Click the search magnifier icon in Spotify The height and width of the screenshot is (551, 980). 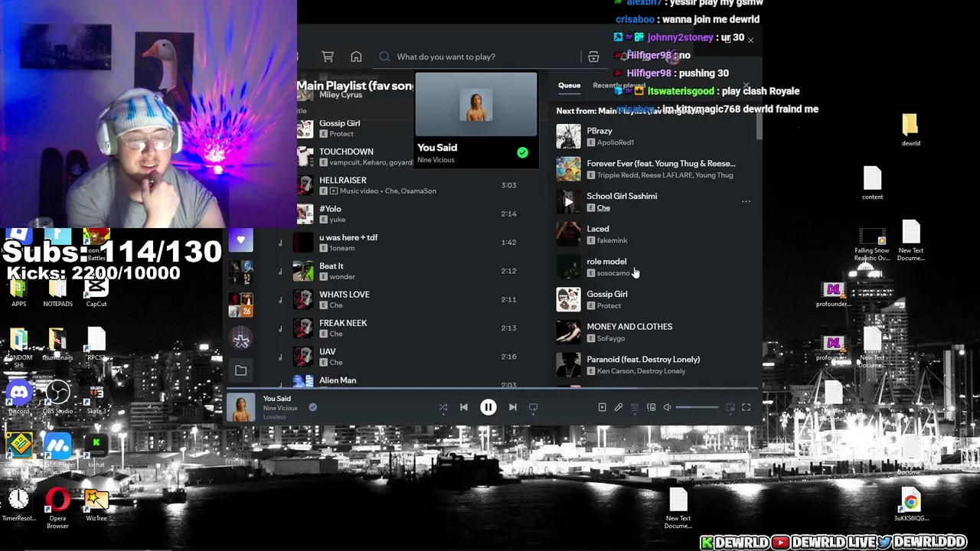[x=384, y=57]
